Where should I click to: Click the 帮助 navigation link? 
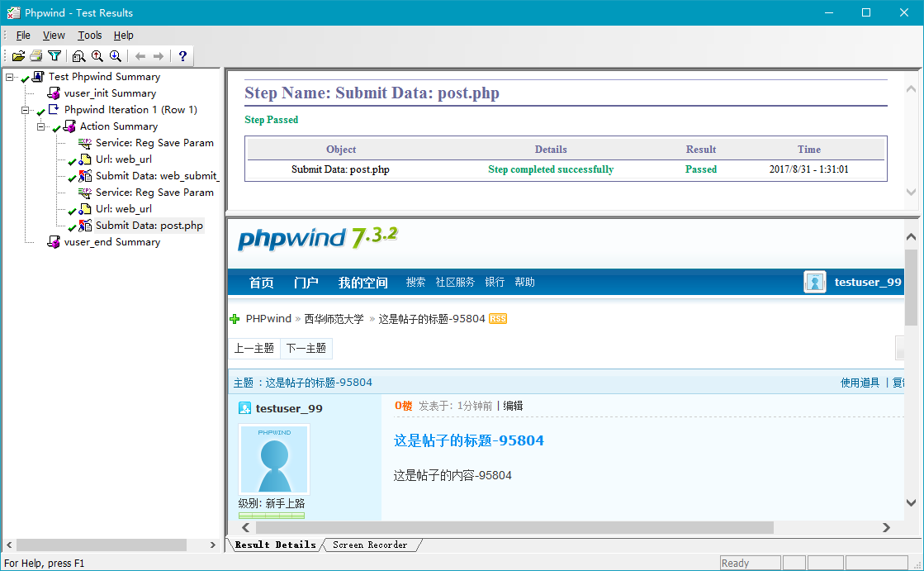[524, 282]
